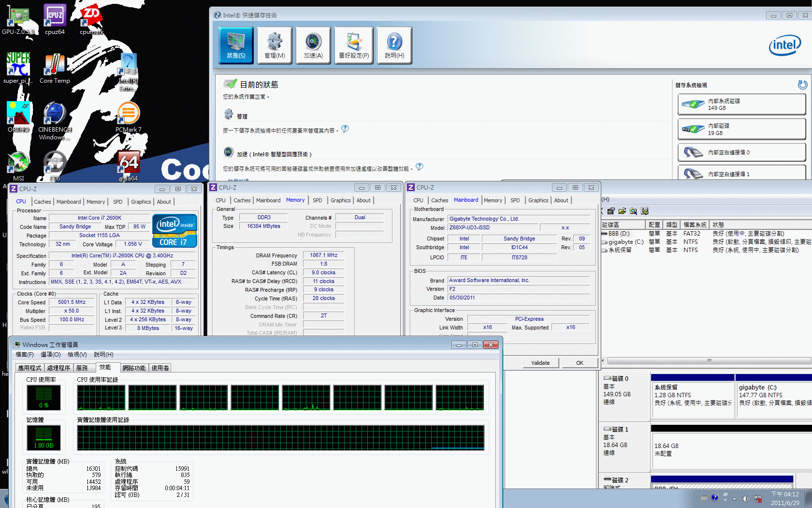Switch to Graphics tab in left CPU-Z window
Image resolution: width=812 pixels, height=508 pixels.
tap(141, 202)
